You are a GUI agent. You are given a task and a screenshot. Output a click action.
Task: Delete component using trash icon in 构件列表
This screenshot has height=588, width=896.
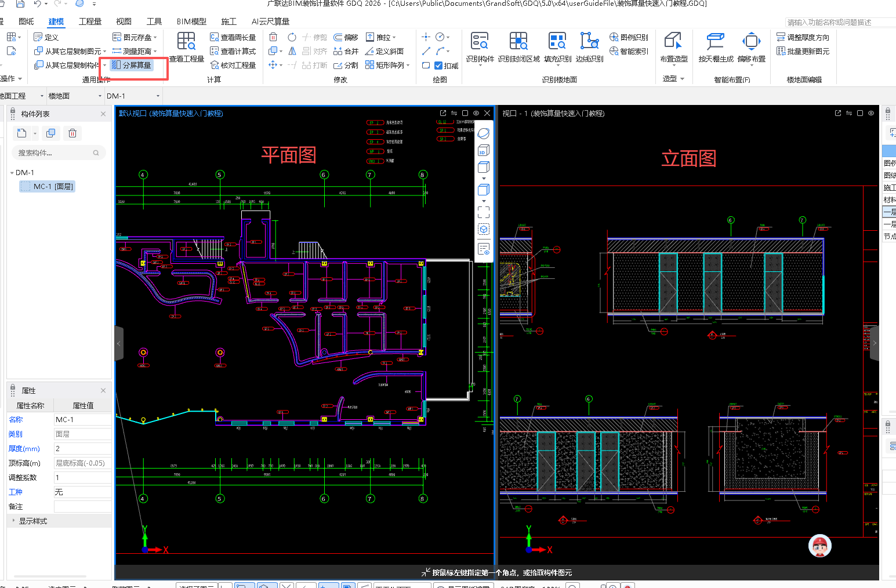[72, 133]
